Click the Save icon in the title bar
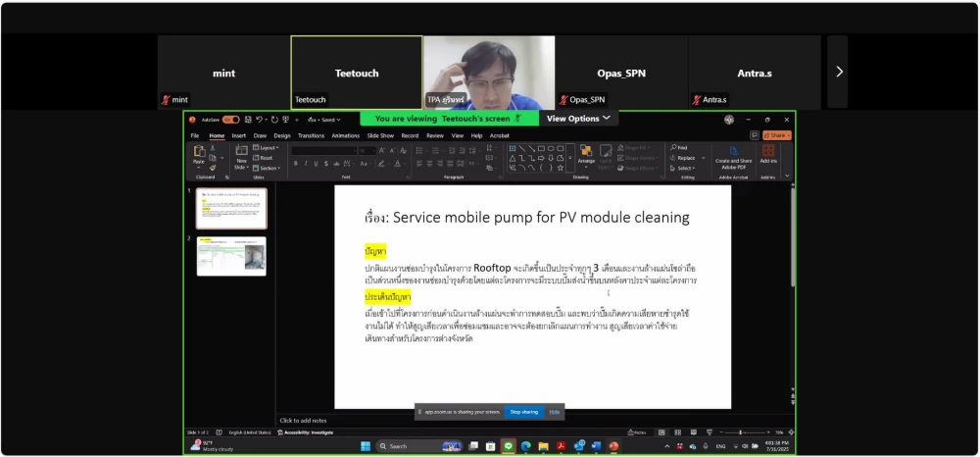 pyautogui.click(x=248, y=120)
